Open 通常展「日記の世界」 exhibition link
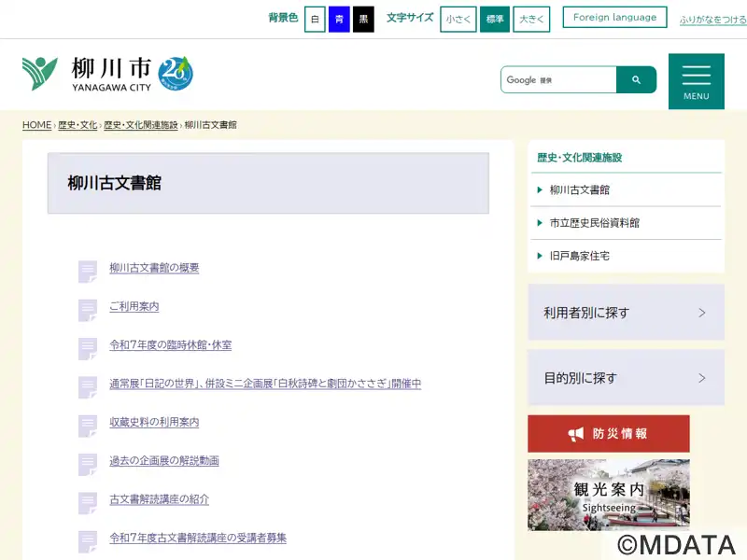Screen dimensions: 747x560 click(x=265, y=384)
